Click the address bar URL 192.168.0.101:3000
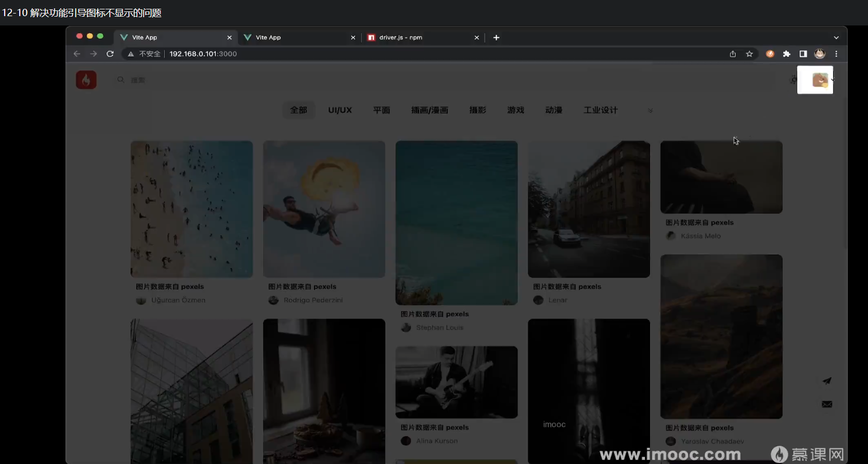The height and width of the screenshot is (464, 868). point(203,54)
